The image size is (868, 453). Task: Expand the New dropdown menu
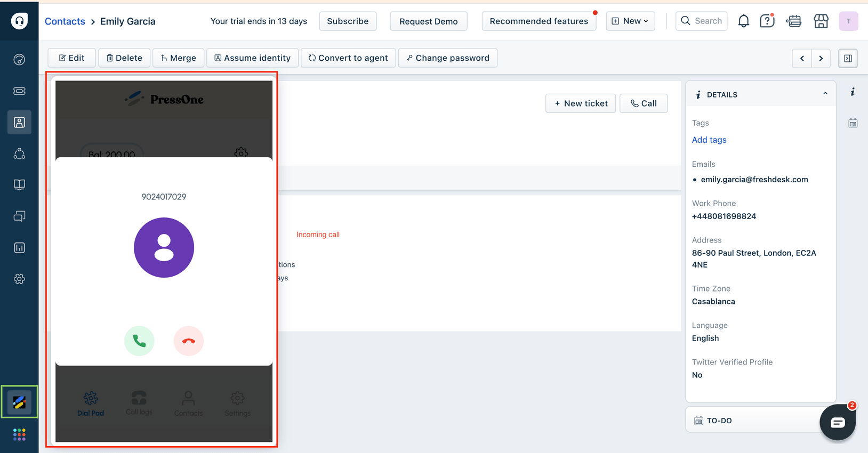(630, 21)
